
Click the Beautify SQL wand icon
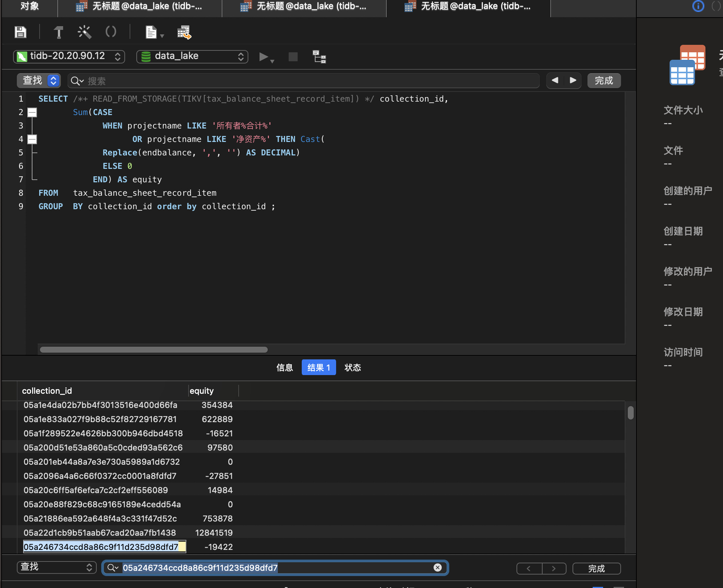click(x=84, y=32)
